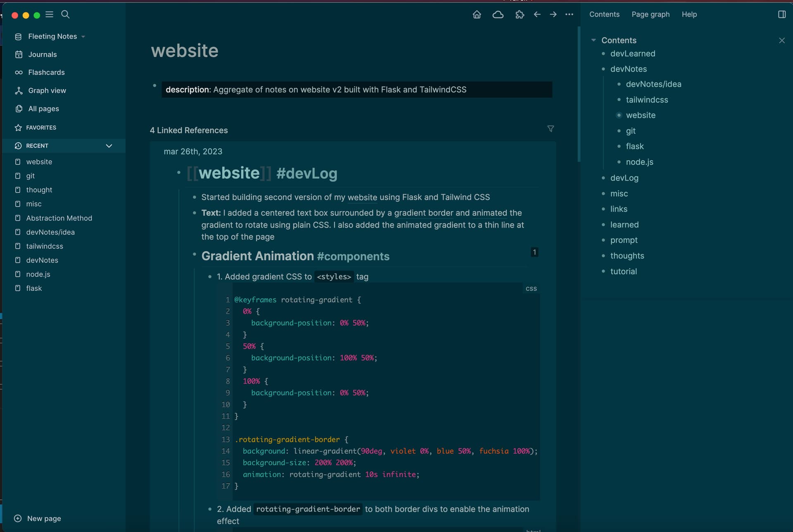
Task: Open the Fleeting Notes graph dropdown
Action: coord(83,37)
